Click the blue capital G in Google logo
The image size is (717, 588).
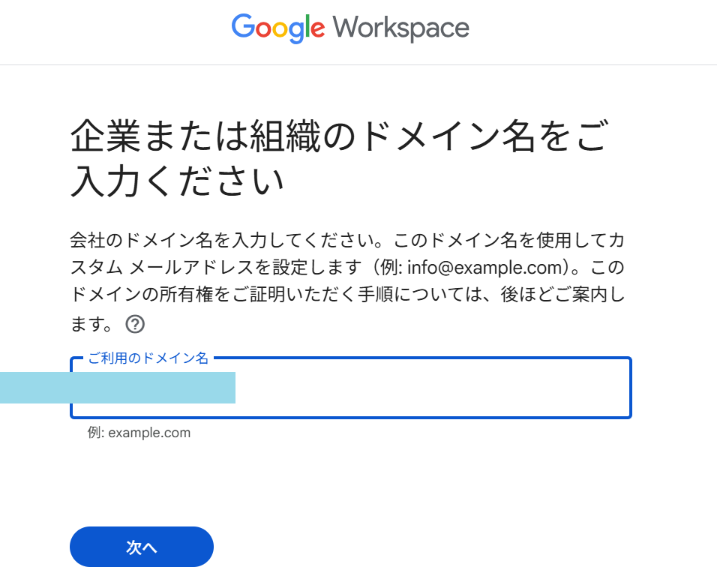[243, 27]
